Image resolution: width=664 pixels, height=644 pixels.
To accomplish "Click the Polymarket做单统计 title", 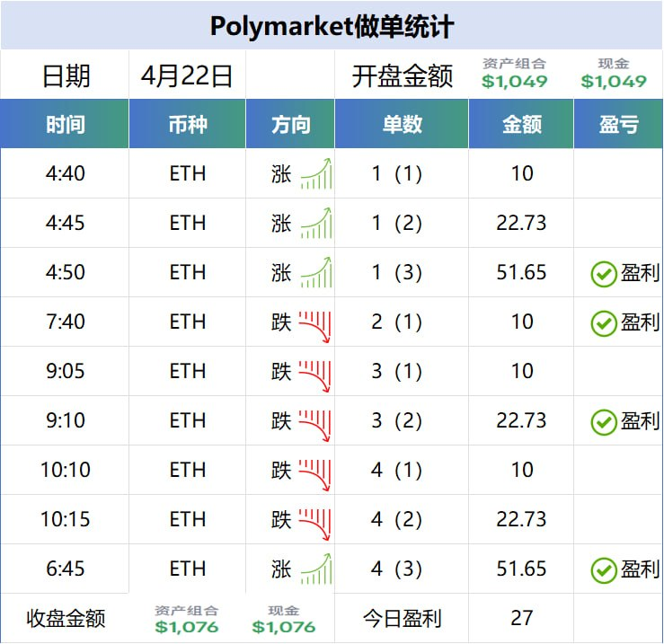I will tap(332, 26).
